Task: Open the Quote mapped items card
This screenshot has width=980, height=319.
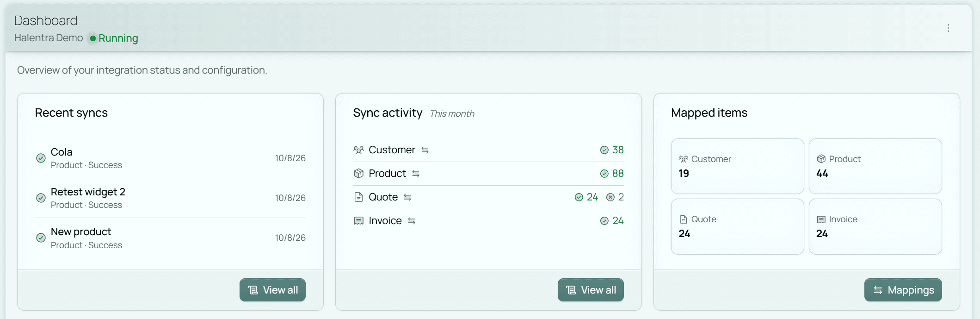Action: click(738, 226)
